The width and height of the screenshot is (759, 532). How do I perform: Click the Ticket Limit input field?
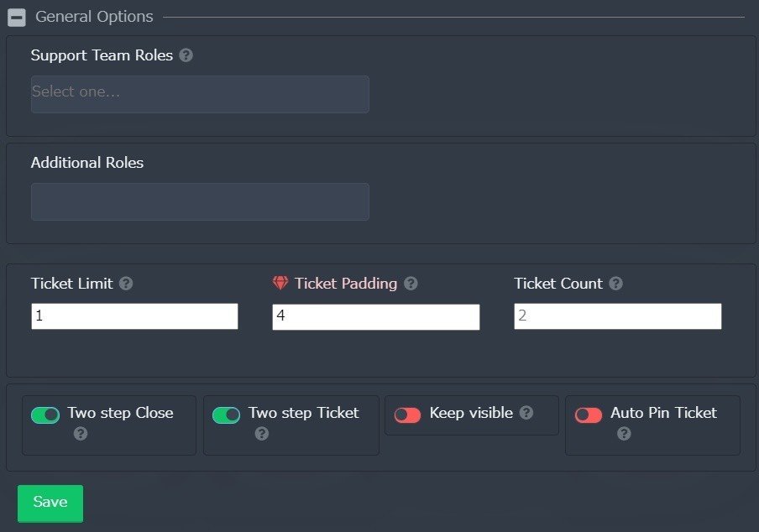[134, 316]
